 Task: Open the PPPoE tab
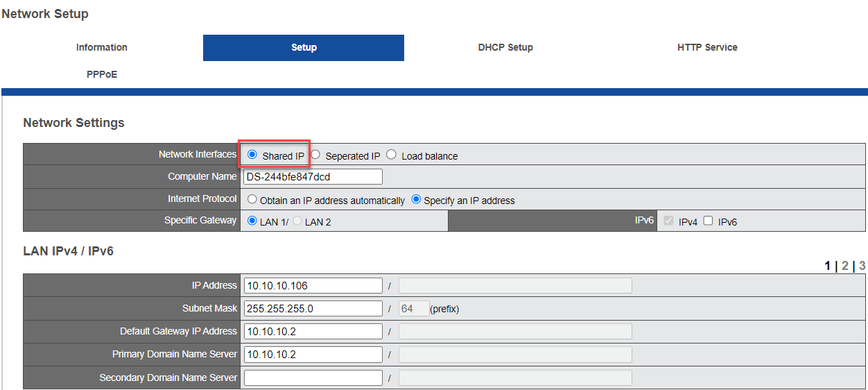102,74
